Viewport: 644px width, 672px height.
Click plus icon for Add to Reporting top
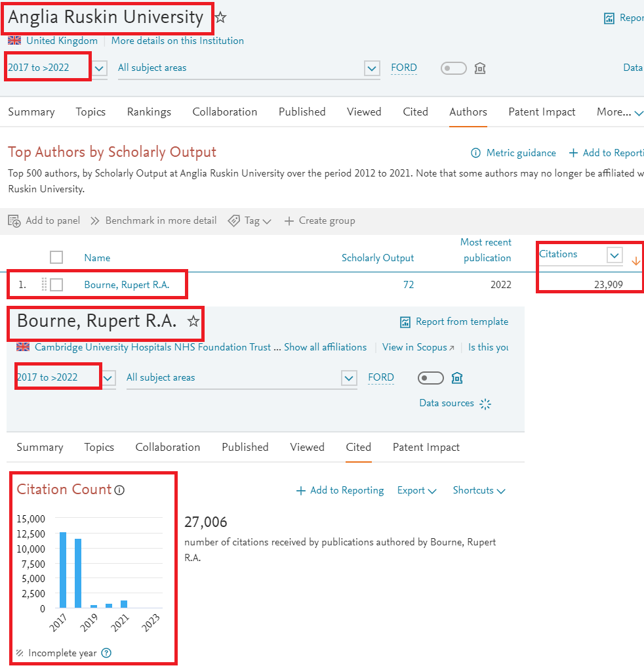pyautogui.click(x=573, y=153)
